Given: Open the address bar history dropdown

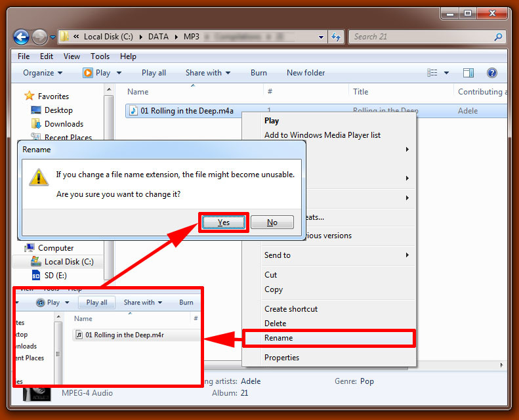Looking at the screenshot, I should click(x=321, y=37).
